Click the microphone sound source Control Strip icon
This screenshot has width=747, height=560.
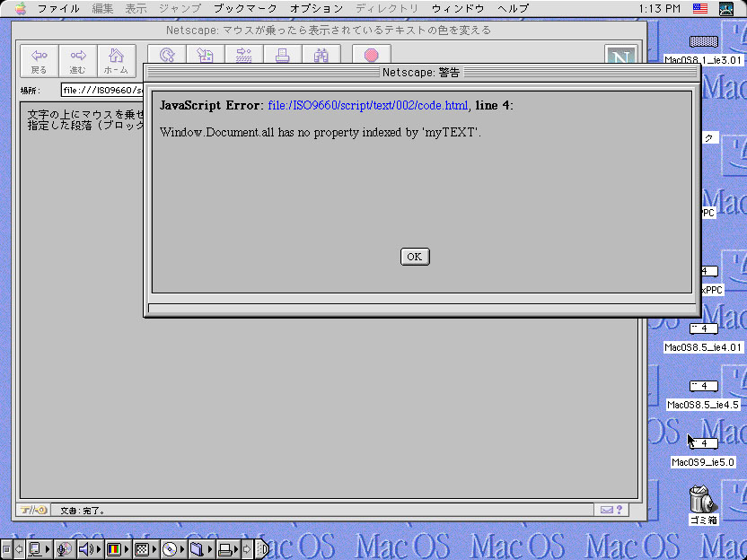(x=64, y=549)
